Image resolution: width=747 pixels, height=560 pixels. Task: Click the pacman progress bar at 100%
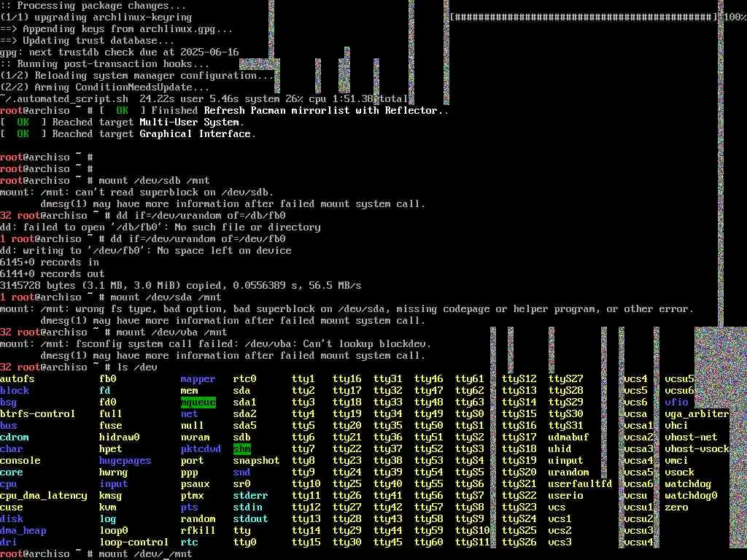[x=584, y=17]
